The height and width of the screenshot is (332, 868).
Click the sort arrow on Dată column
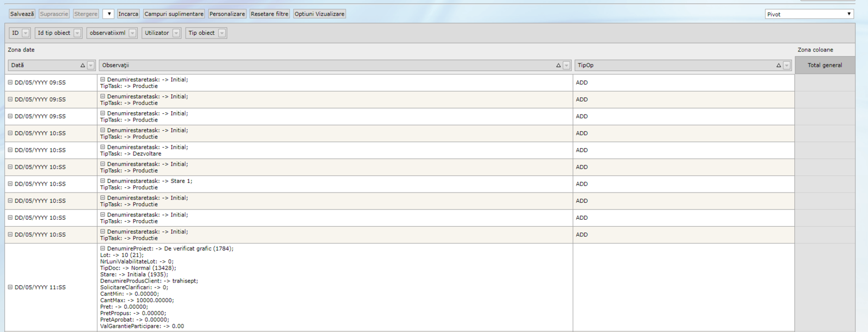82,66
